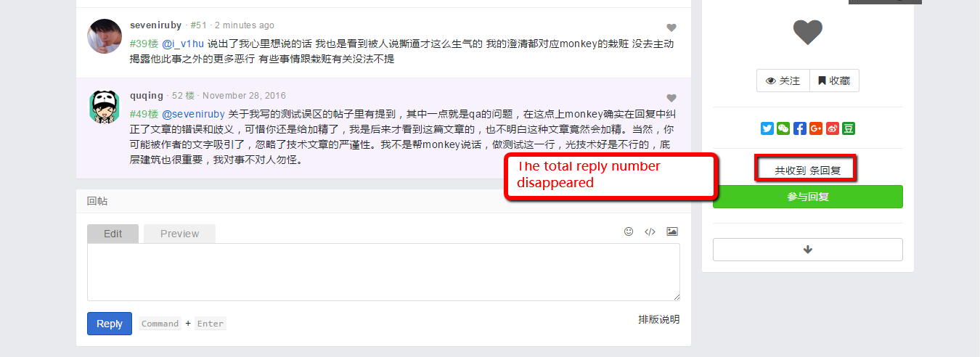
Task: Toggle the 关注 follow button
Action: [x=783, y=81]
